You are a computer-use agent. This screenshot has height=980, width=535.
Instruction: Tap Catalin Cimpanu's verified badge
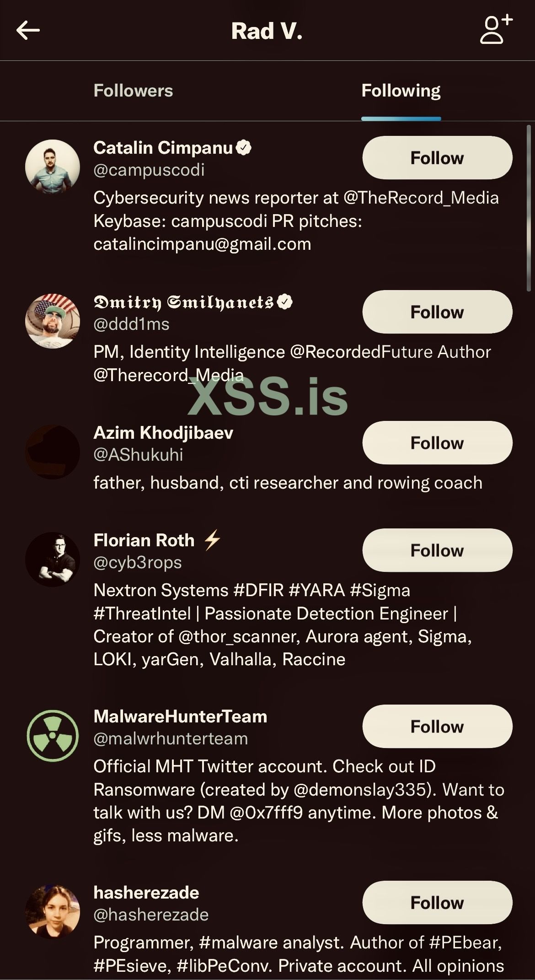[x=244, y=148]
